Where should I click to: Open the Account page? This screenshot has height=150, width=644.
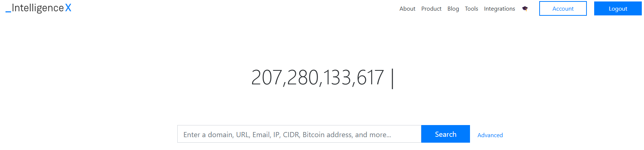tap(563, 8)
